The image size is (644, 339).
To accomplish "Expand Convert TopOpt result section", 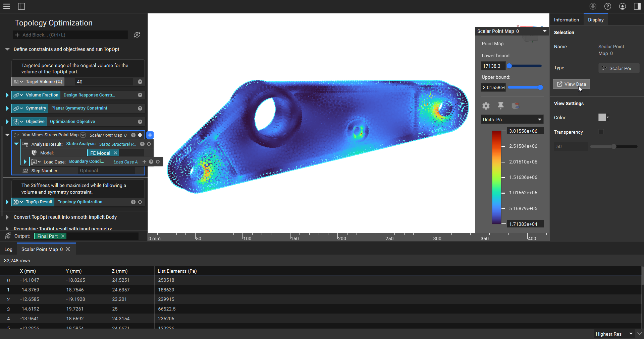I will click(7, 217).
